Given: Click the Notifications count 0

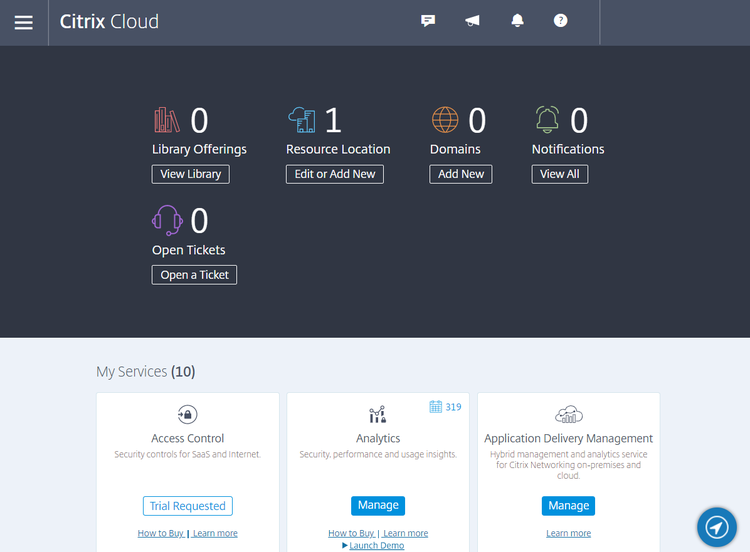Looking at the screenshot, I should click(x=579, y=120).
